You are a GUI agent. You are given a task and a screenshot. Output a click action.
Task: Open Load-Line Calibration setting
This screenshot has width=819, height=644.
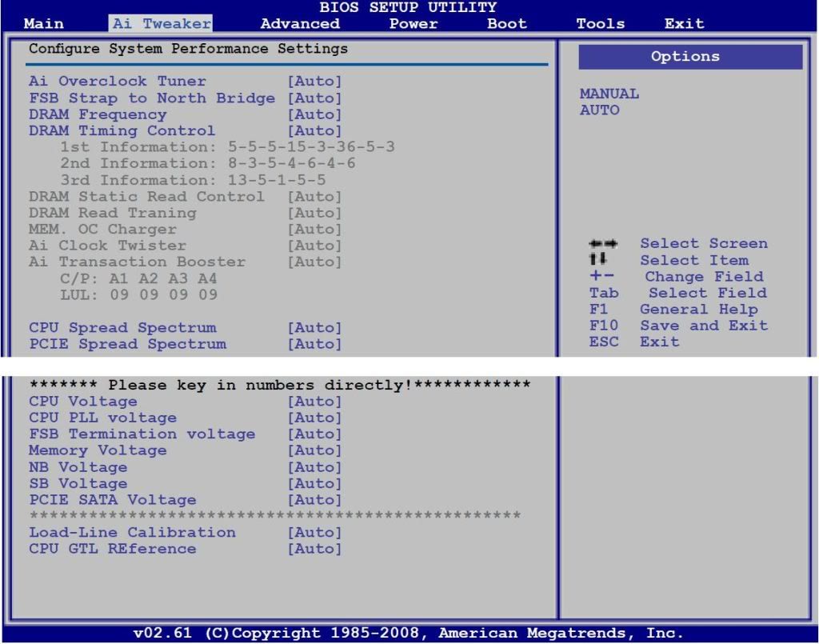coord(133,533)
